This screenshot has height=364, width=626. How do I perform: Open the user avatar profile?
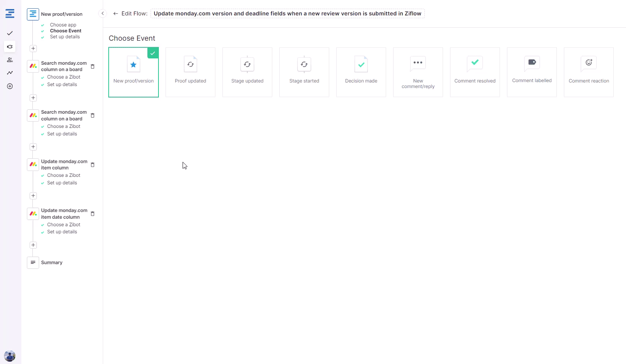tap(10, 356)
